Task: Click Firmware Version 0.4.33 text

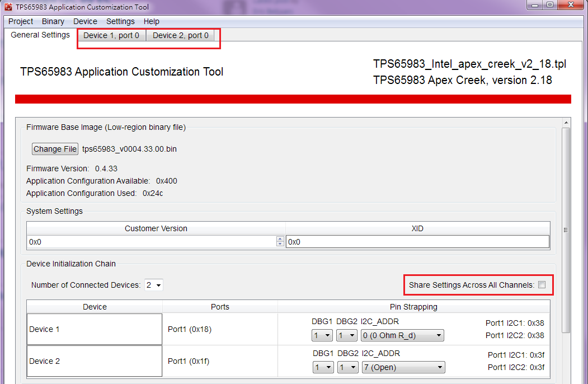Action: (72, 168)
